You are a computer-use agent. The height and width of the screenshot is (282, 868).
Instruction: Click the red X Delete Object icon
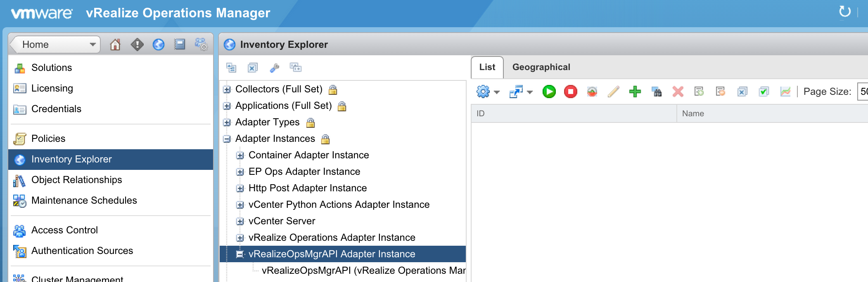pyautogui.click(x=678, y=92)
